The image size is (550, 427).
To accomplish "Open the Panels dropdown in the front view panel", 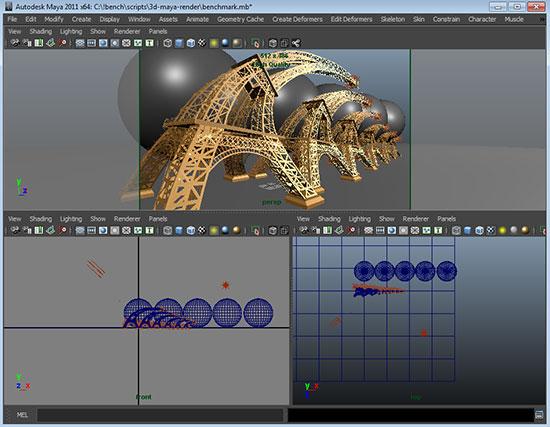I will pos(157,219).
